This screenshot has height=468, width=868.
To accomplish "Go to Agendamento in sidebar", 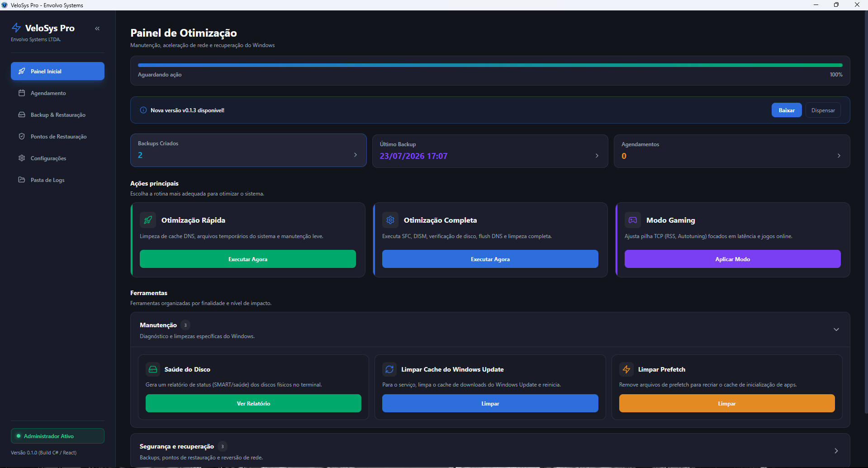I will 57,93.
